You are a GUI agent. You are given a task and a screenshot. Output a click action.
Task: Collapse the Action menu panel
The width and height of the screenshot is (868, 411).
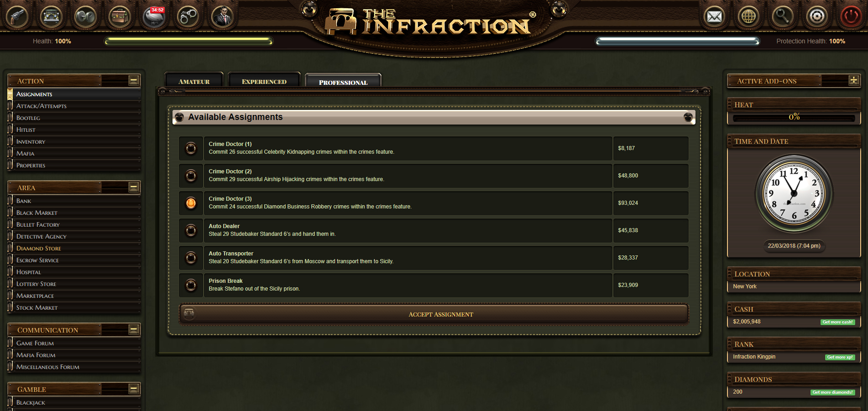click(134, 81)
